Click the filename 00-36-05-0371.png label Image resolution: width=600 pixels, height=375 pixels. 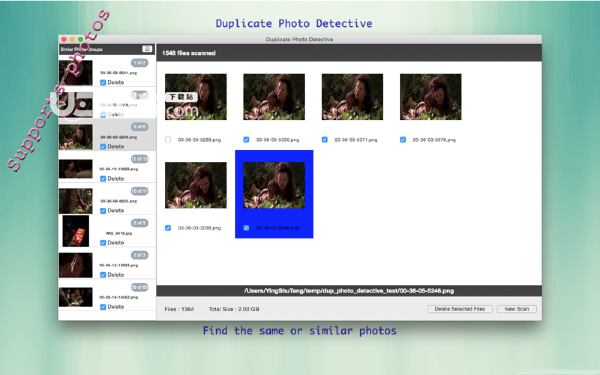[356, 140]
